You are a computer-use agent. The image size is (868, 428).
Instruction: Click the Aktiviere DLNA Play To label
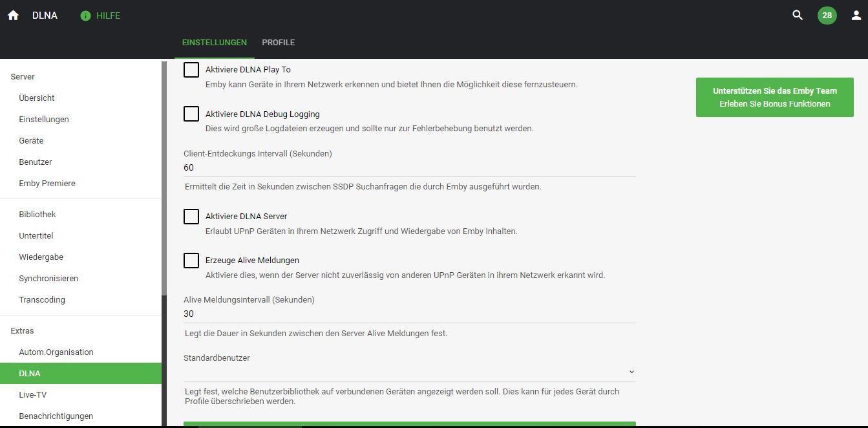[x=248, y=70]
